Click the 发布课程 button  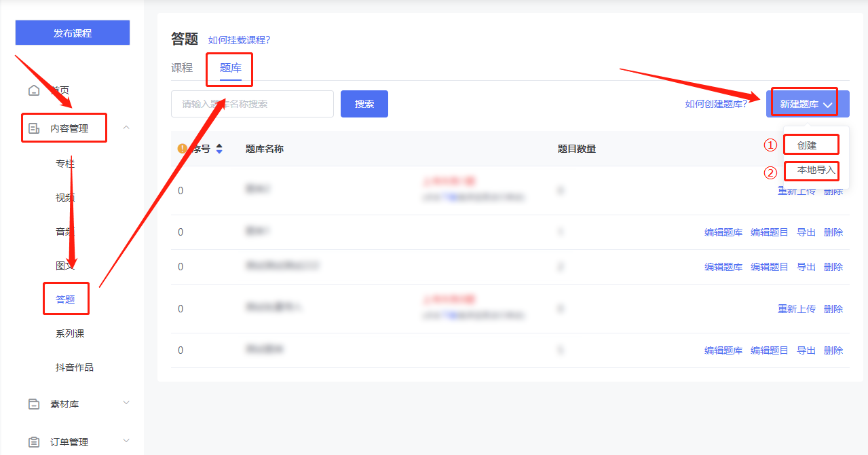[73, 33]
